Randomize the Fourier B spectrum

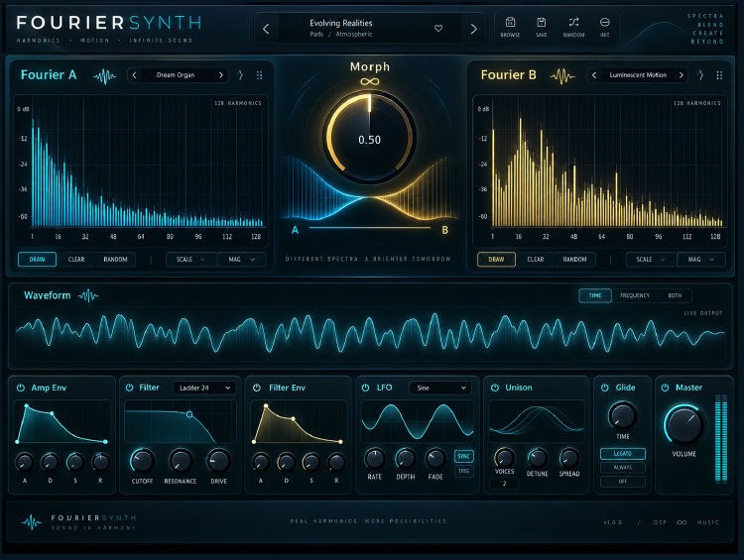pos(574,260)
